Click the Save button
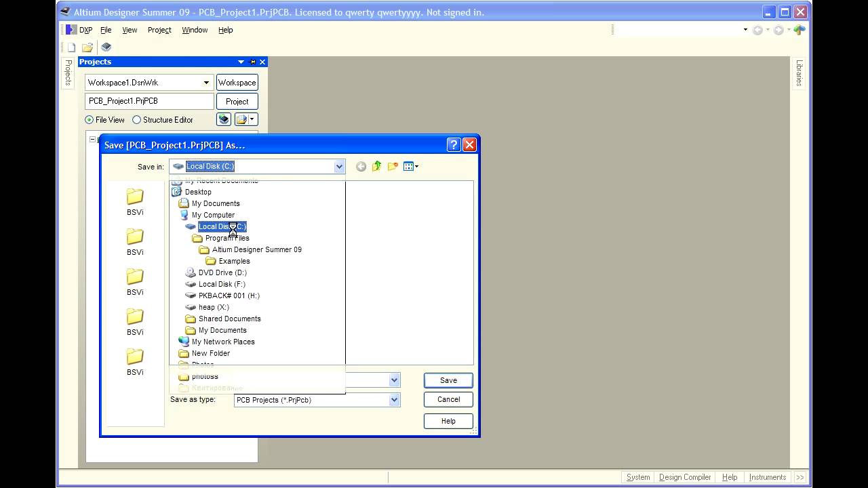 click(448, 380)
